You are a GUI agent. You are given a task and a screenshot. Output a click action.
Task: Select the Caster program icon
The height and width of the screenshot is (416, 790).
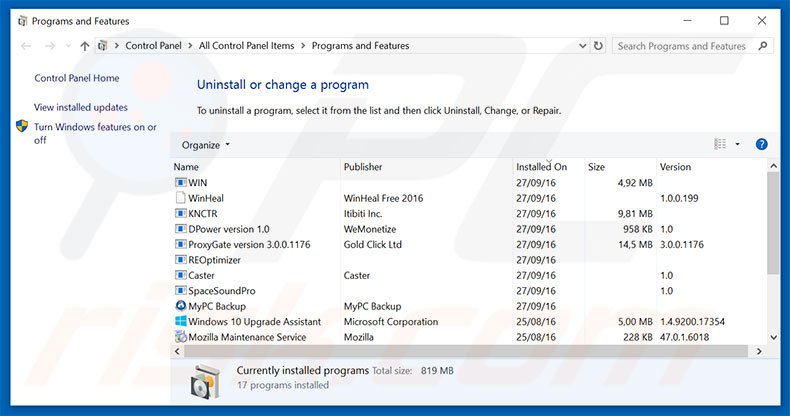pos(180,275)
